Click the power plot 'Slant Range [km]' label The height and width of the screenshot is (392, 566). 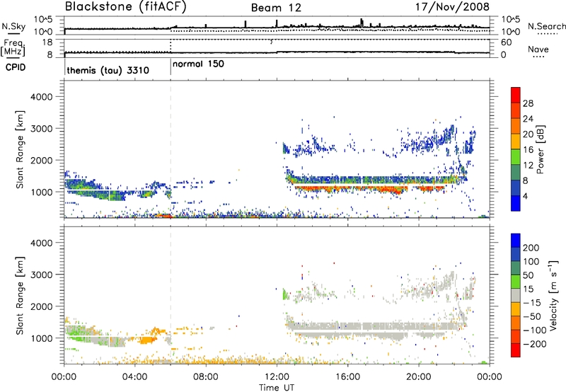pos(20,149)
